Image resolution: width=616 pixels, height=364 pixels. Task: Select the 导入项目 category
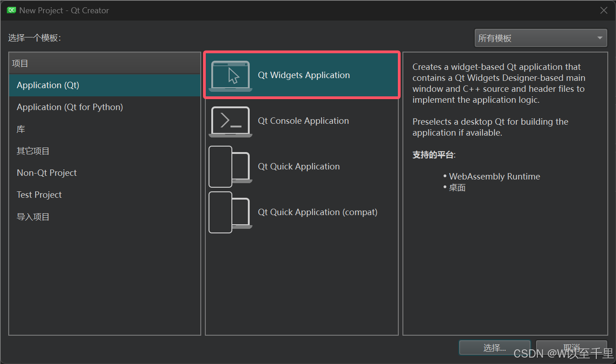(x=105, y=217)
